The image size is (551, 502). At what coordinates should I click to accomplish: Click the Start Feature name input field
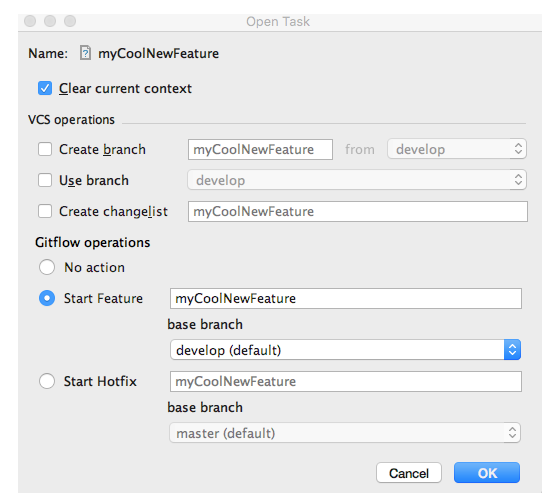[346, 299]
